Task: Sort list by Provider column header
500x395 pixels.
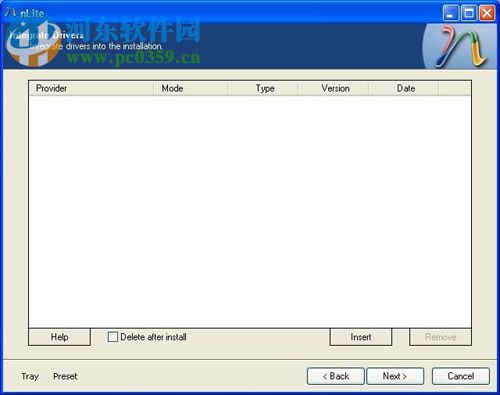Action: tap(91, 88)
